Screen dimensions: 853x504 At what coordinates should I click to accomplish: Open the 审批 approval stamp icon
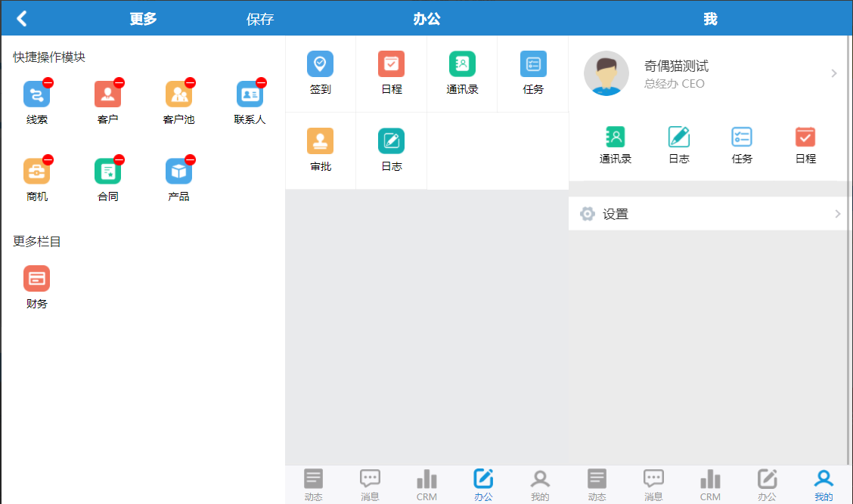click(320, 141)
